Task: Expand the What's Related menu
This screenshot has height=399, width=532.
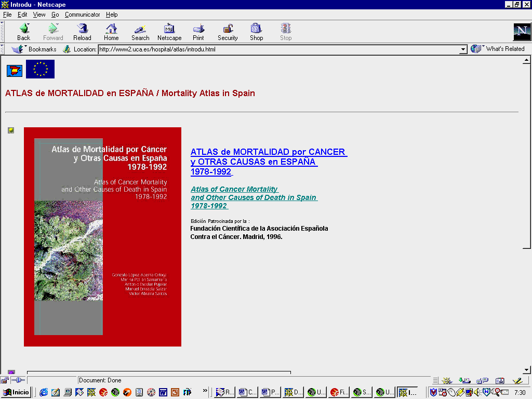Action: pyautogui.click(x=498, y=49)
